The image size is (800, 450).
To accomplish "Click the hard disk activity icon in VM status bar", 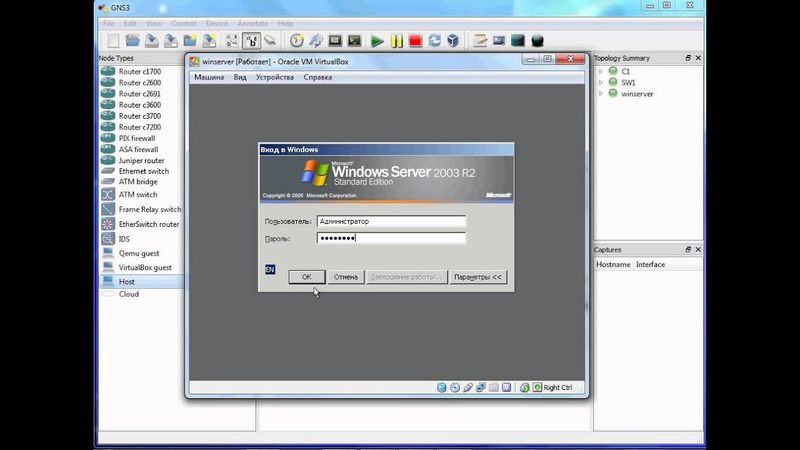I will coord(442,388).
